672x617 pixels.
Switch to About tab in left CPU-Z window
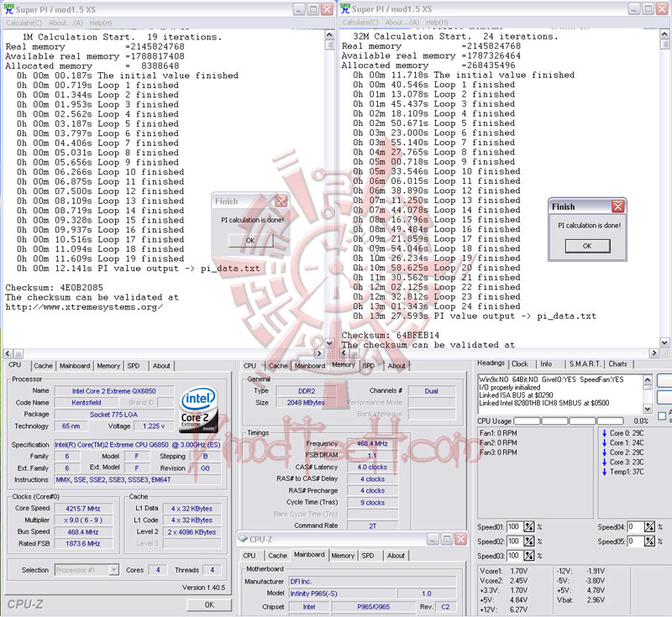pos(161,366)
